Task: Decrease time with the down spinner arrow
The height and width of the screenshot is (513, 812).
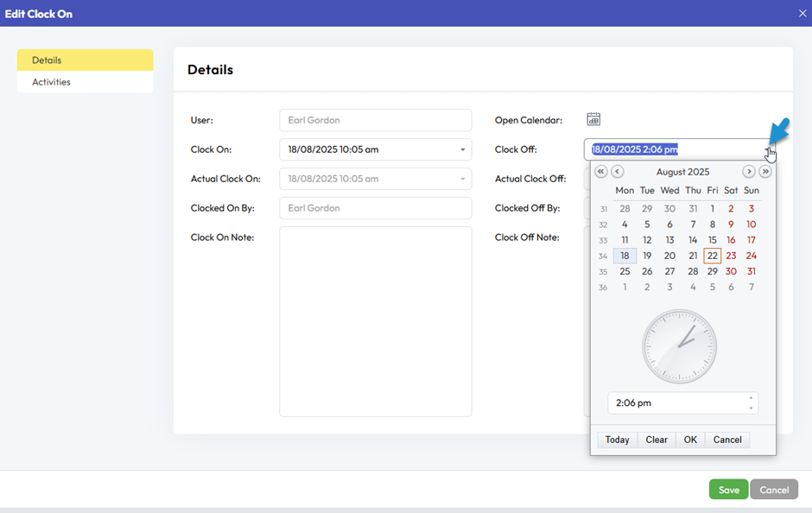Action: pos(751,408)
